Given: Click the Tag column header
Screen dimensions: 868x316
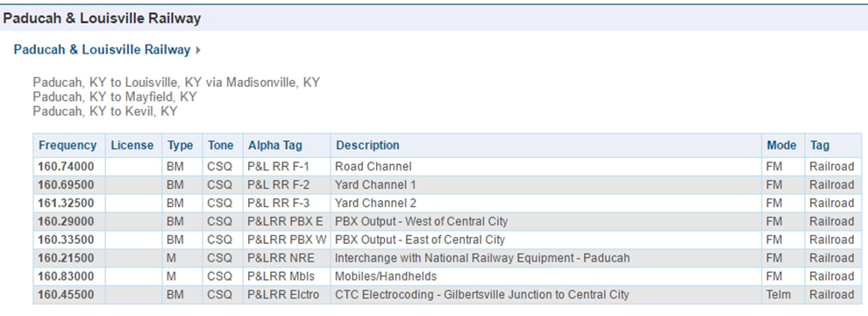Looking at the screenshot, I should coord(820,145).
